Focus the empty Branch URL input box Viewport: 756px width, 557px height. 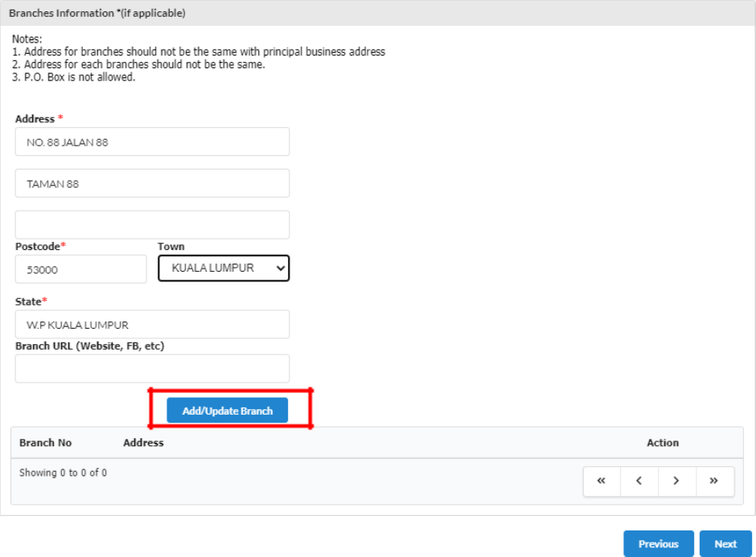click(152, 369)
